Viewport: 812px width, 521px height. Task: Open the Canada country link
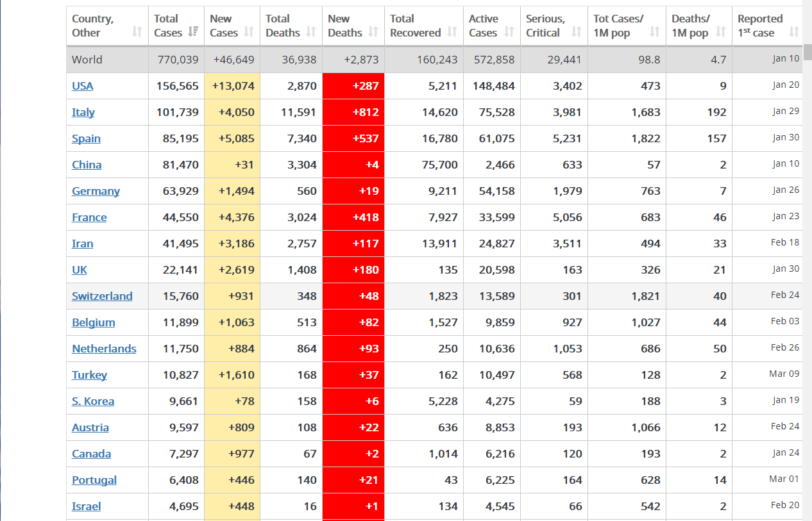click(91, 454)
